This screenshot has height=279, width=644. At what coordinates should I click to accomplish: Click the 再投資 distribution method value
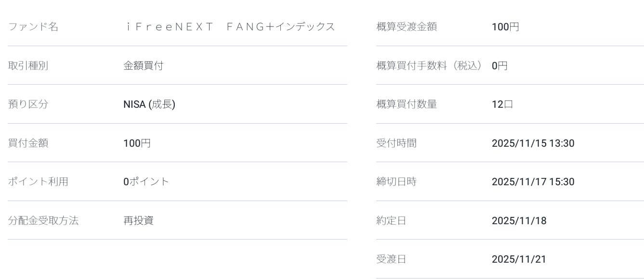pyautogui.click(x=138, y=221)
